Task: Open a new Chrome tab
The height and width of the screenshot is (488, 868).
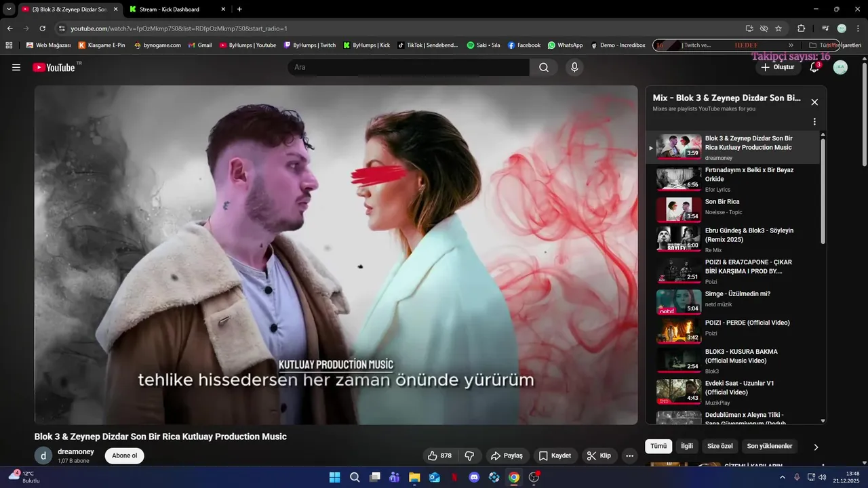Action: coord(239,9)
